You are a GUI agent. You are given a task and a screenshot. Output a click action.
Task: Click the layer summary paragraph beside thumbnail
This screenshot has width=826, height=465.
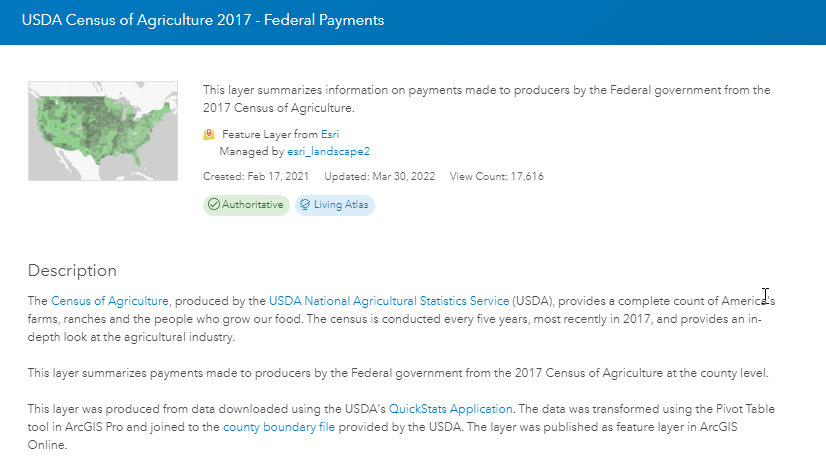pos(486,98)
